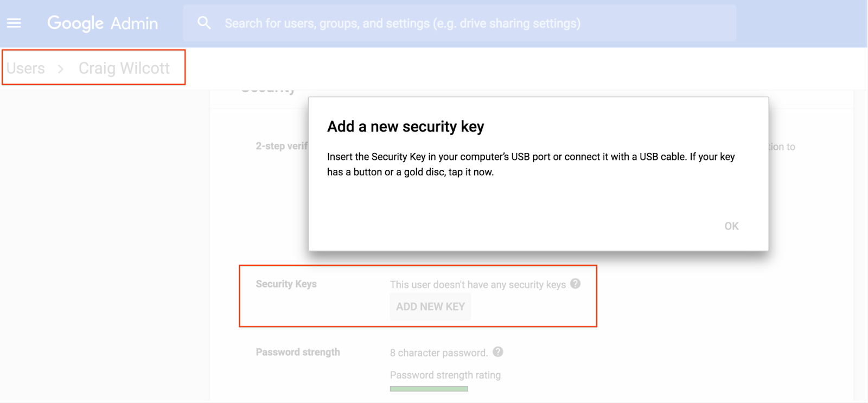
Task: Open help icon beside security keys message
Action: tap(576, 284)
